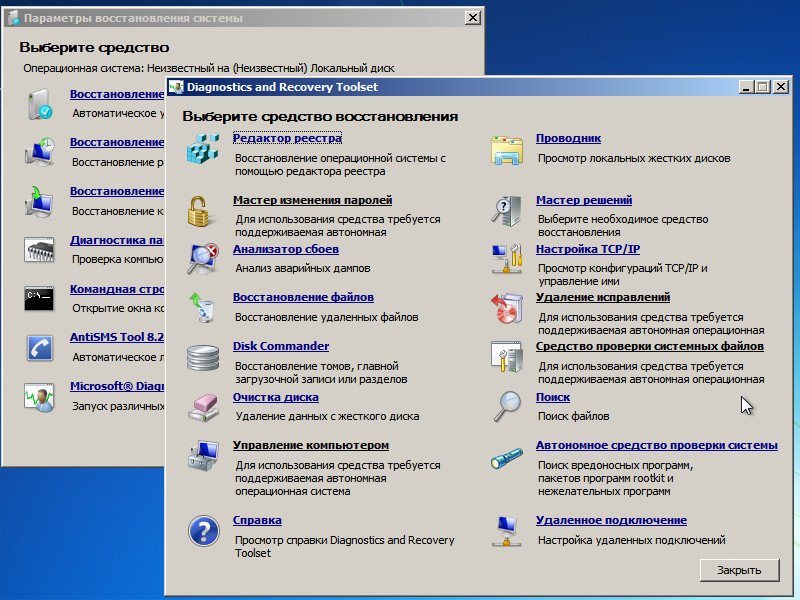The width and height of the screenshot is (800, 600).
Task: Open the Explorer folder icon
Action: [507, 150]
